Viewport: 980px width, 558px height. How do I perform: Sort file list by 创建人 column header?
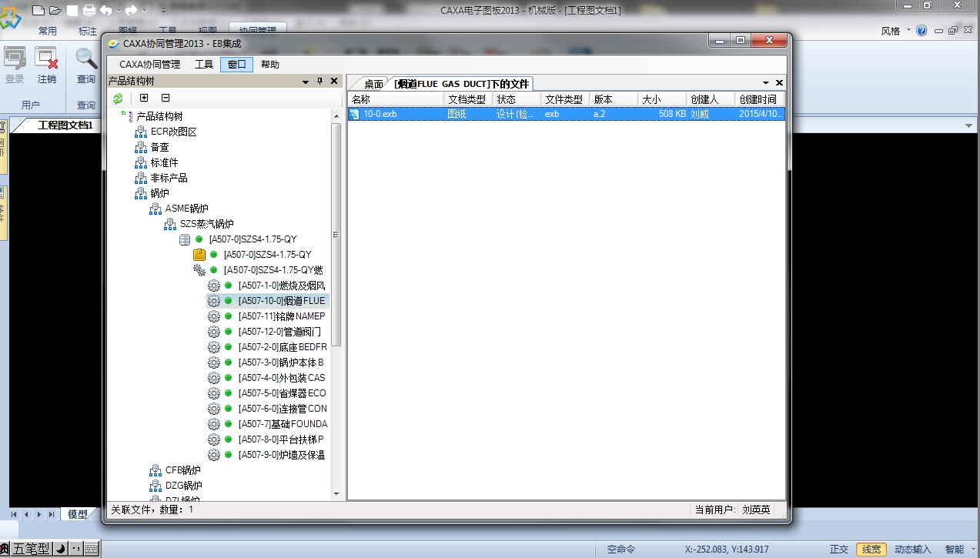[711, 99]
